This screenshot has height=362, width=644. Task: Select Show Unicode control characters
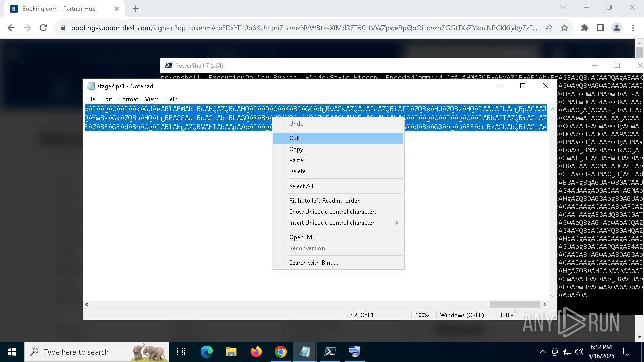click(338, 212)
